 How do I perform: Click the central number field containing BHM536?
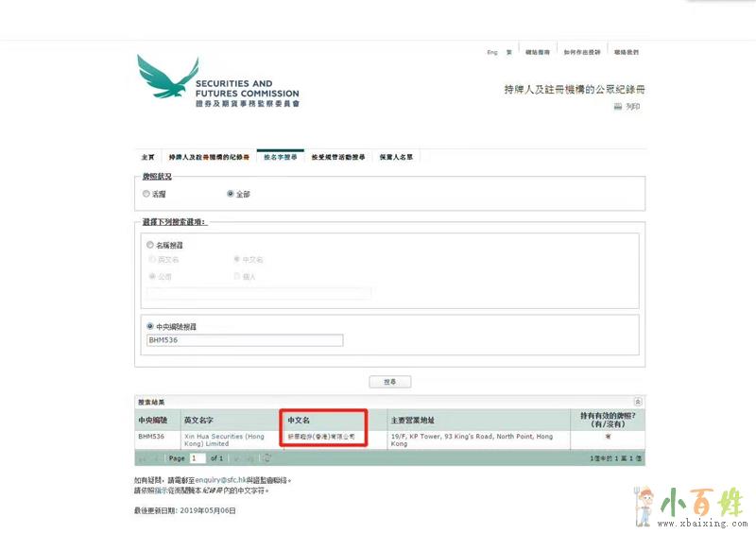tap(244, 340)
